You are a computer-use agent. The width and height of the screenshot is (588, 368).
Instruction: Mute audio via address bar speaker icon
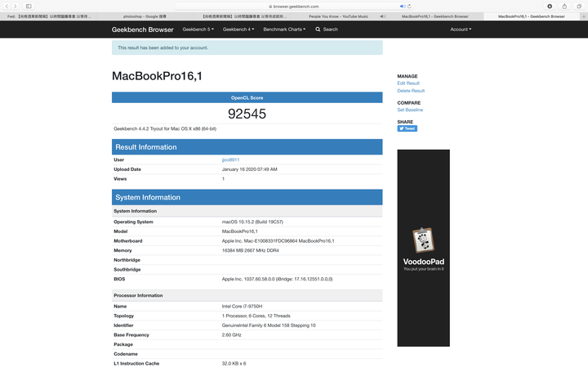402,6
